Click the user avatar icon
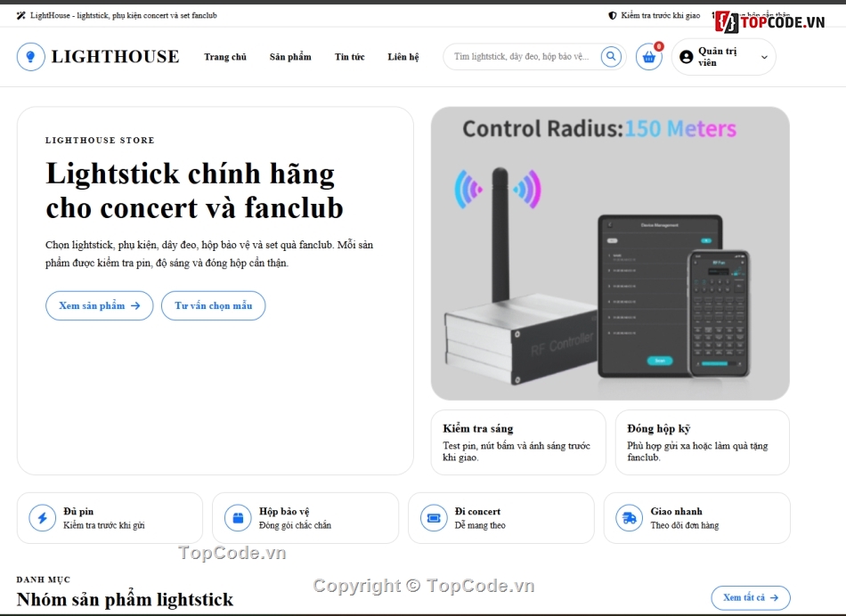 (x=687, y=57)
